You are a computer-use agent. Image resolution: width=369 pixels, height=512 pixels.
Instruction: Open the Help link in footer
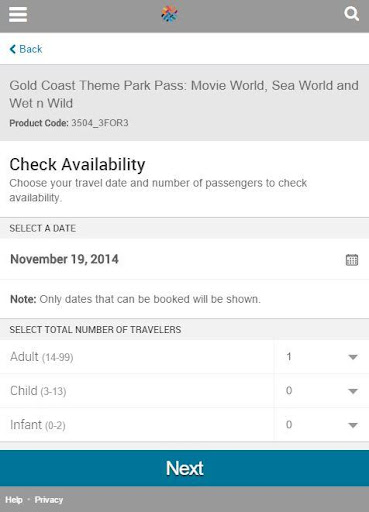click(x=14, y=500)
